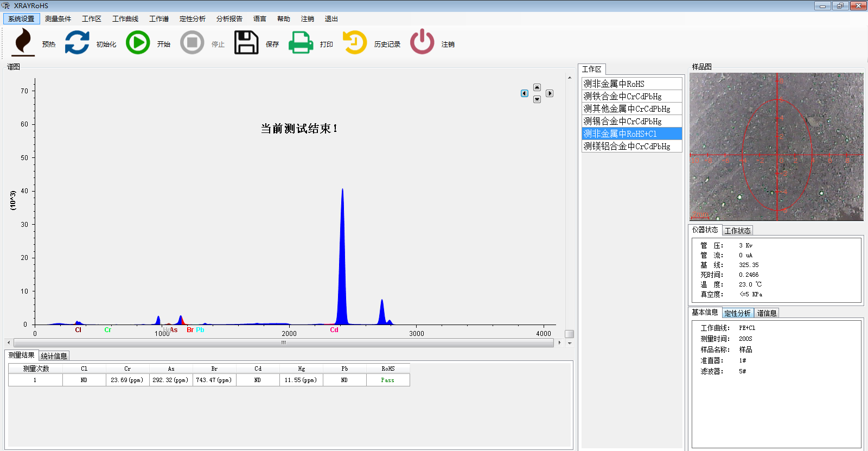Click the RoHS Pass result cell

click(x=388, y=380)
